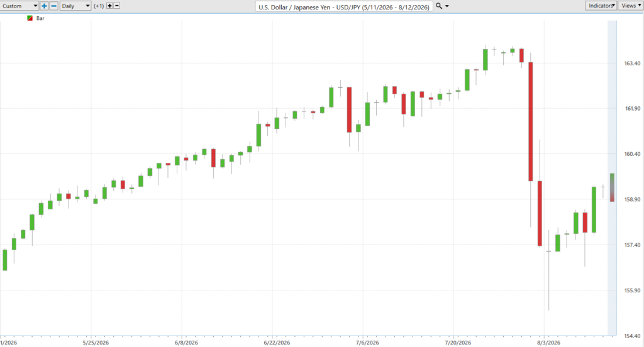Click the 154.40 price axis label
This screenshot has width=644, height=347.
click(632, 336)
